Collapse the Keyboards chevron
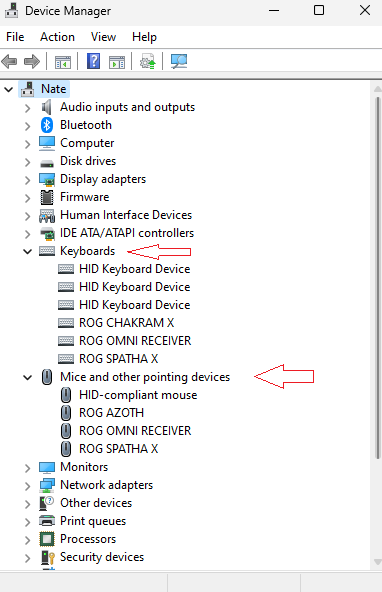Screen dimensions: 382x592 (x=27, y=251)
